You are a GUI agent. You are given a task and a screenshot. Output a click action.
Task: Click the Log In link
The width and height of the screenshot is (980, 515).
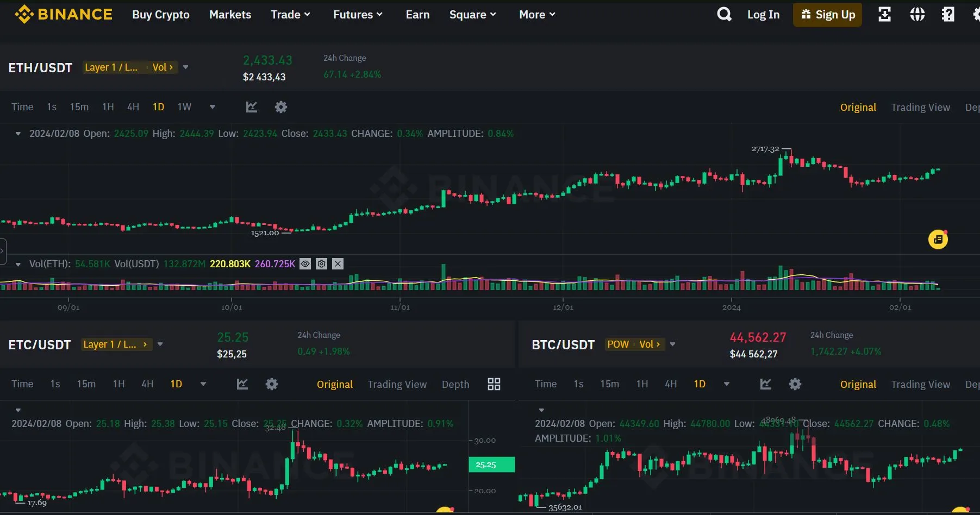(x=764, y=15)
